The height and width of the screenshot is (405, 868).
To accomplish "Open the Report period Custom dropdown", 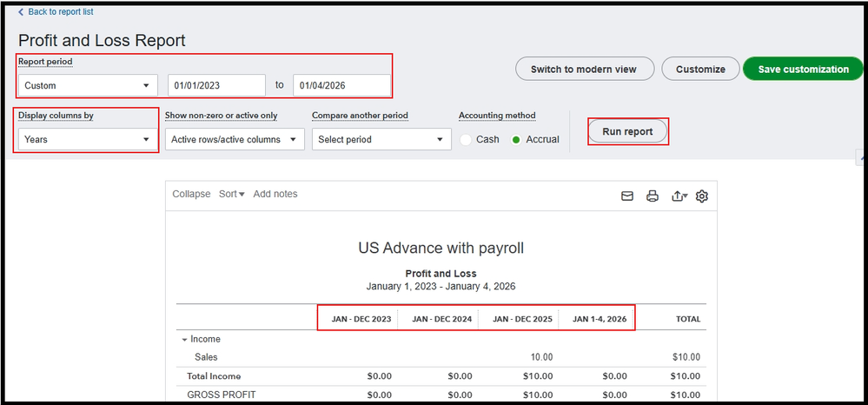I will point(87,85).
